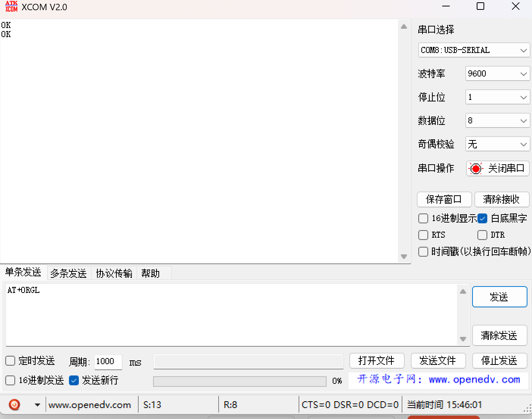Enable the 16进制发送 checkbox
Viewport: 532px width, 419px height.
point(10,380)
